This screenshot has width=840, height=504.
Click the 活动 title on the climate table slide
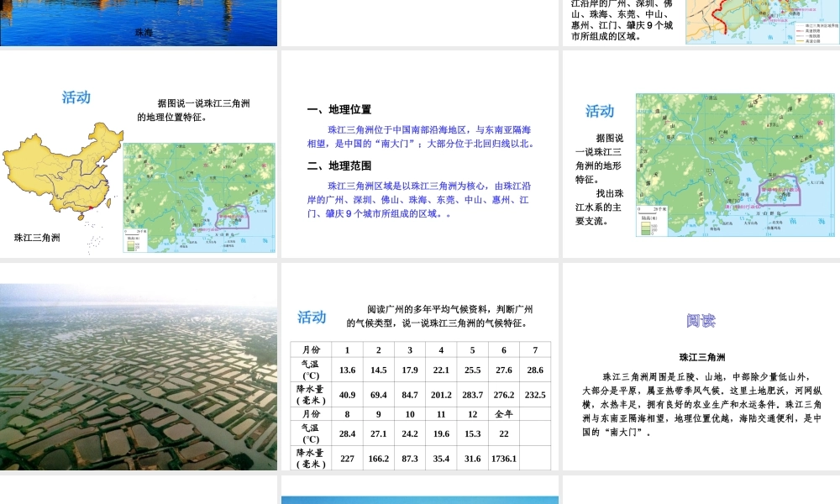[x=312, y=317]
